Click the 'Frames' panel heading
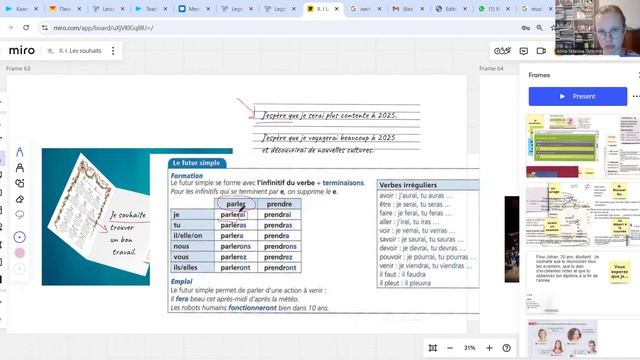640x360 pixels. click(x=539, y=75)
